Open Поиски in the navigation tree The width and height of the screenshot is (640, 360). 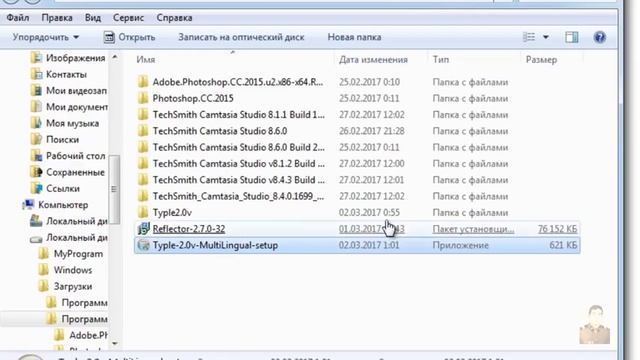[62, 140]
